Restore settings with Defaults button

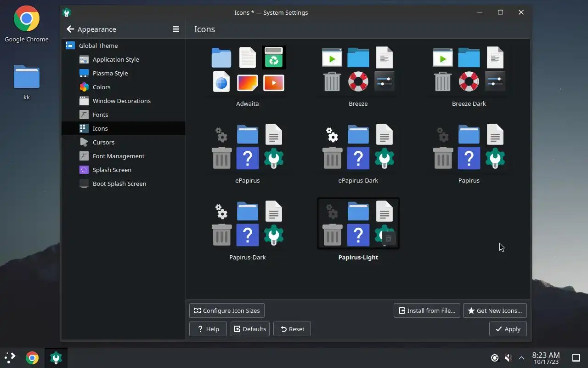pyautogui.click(x=250, y=329)
